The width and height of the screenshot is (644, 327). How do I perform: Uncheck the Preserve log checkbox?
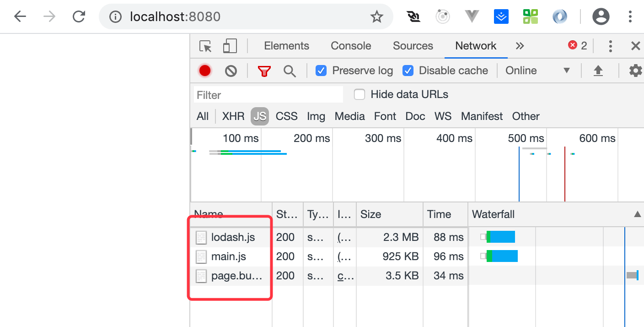coord(321,71)
